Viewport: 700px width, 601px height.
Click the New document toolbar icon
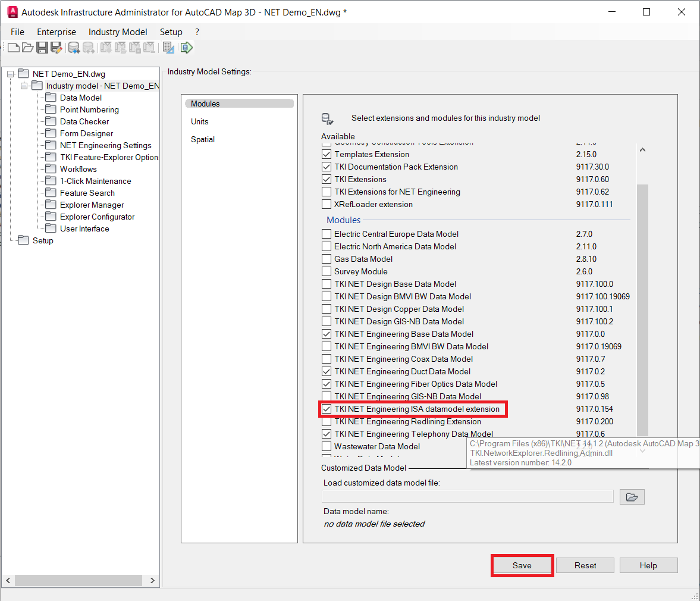pyautogui.click(x=14, y=48)
